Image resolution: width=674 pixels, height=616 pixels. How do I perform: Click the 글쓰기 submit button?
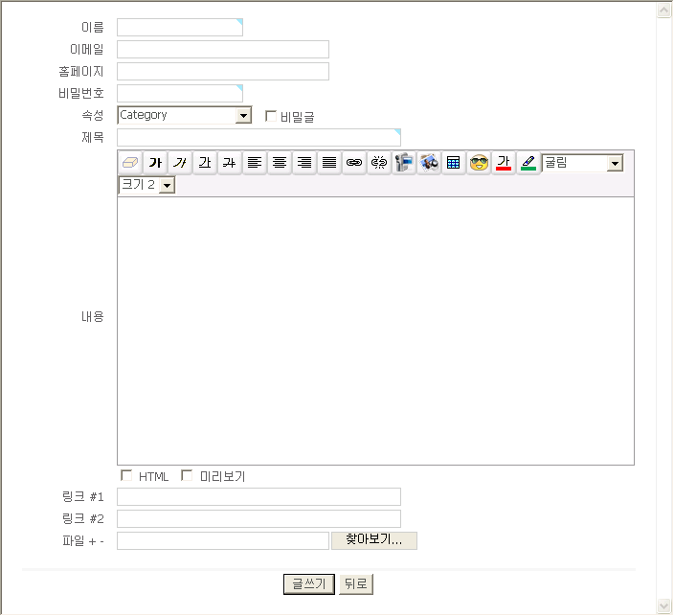[309, 584]
